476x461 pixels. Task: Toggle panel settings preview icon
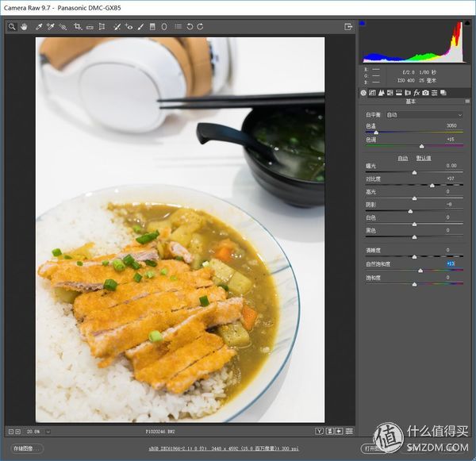[x=349, y=431]
